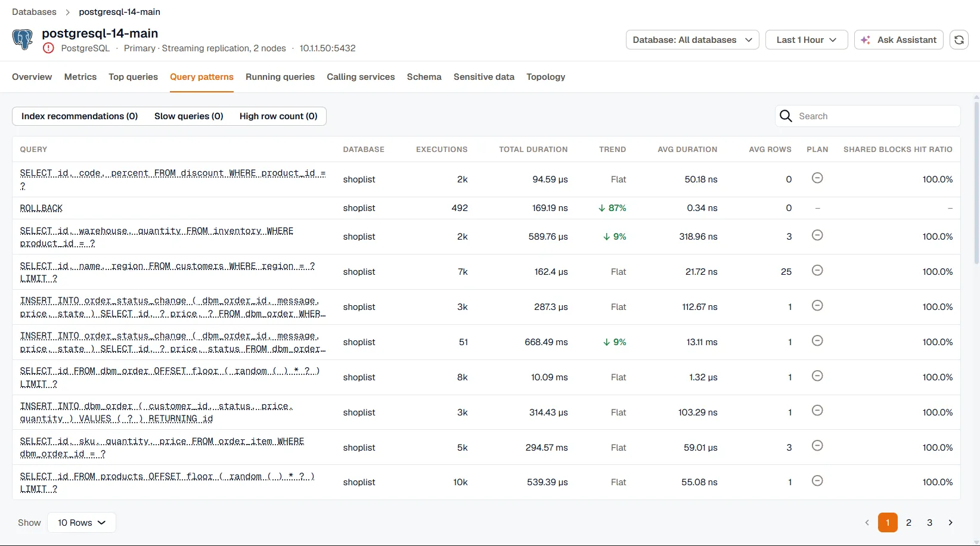Open the SELECT FROM customers query
This screenshot has height=546, width=980.
click(168, 272)
